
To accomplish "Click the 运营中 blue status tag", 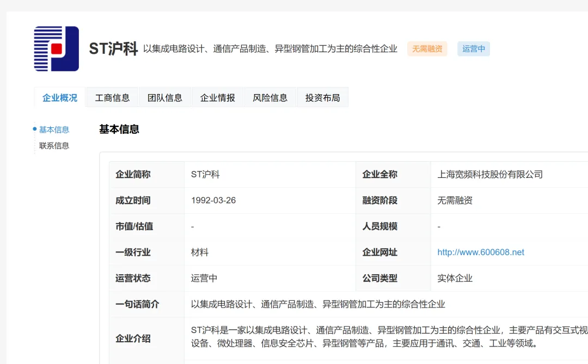I will coord(473,49).
